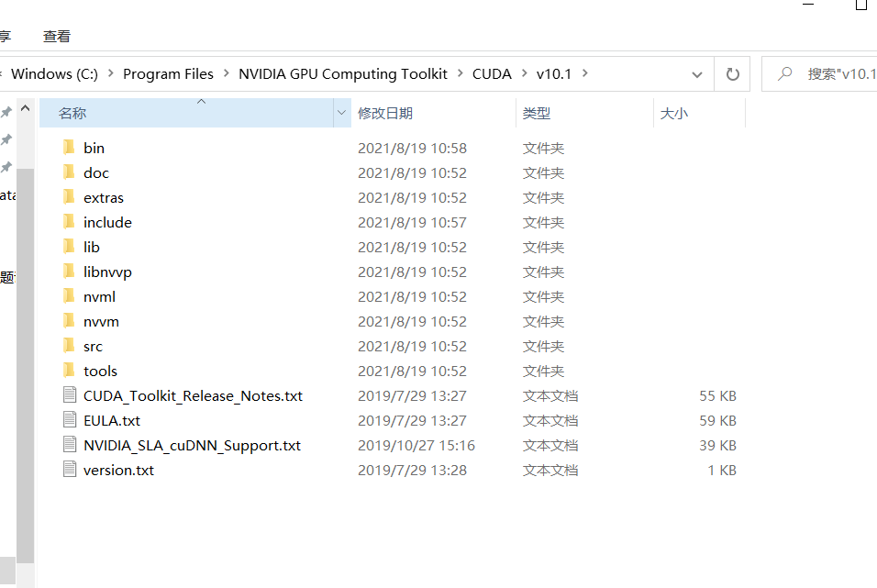Expand chevron after Program Files in path
The image size is (877, 588).
227,73
